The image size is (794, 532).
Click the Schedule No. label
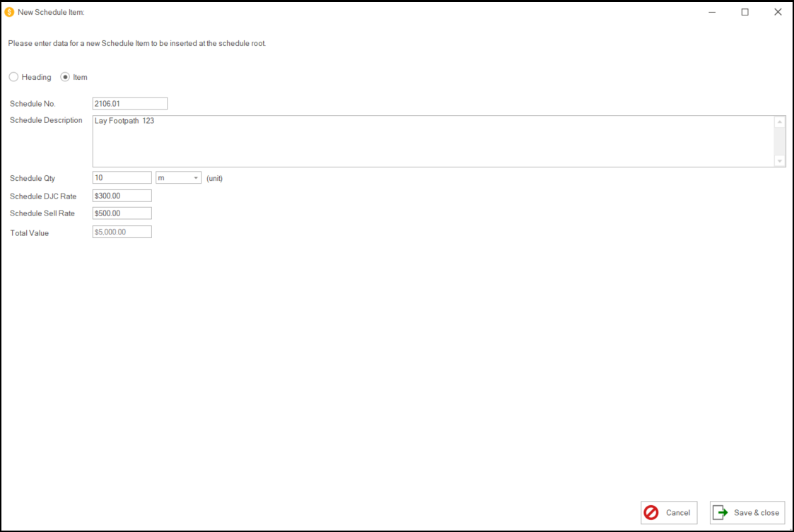(33, 104)
